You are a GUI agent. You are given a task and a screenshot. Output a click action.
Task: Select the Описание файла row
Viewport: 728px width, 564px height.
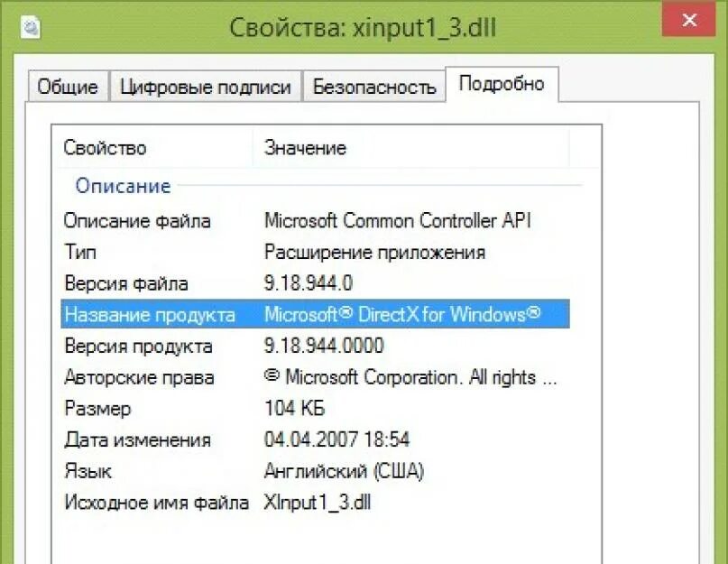pos(315,221)
